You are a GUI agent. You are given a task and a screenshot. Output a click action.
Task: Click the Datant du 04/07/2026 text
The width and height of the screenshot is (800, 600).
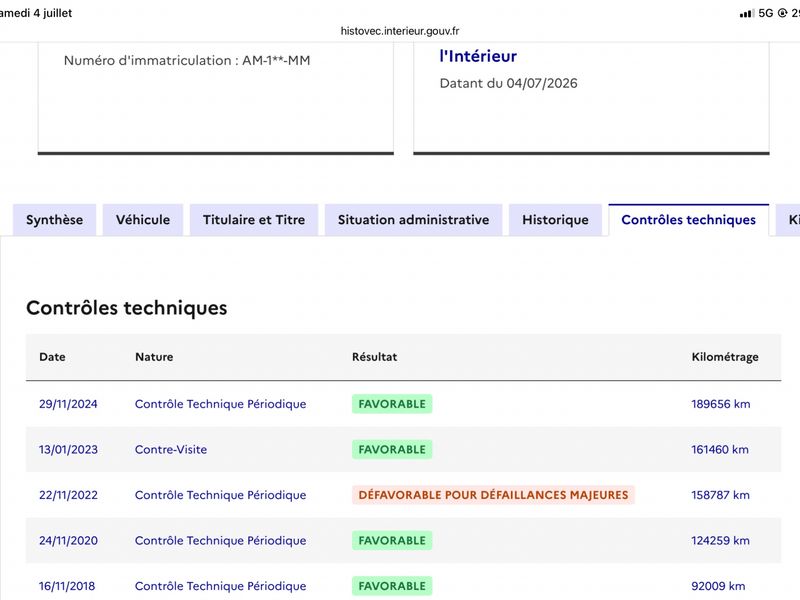pos(508,83)
